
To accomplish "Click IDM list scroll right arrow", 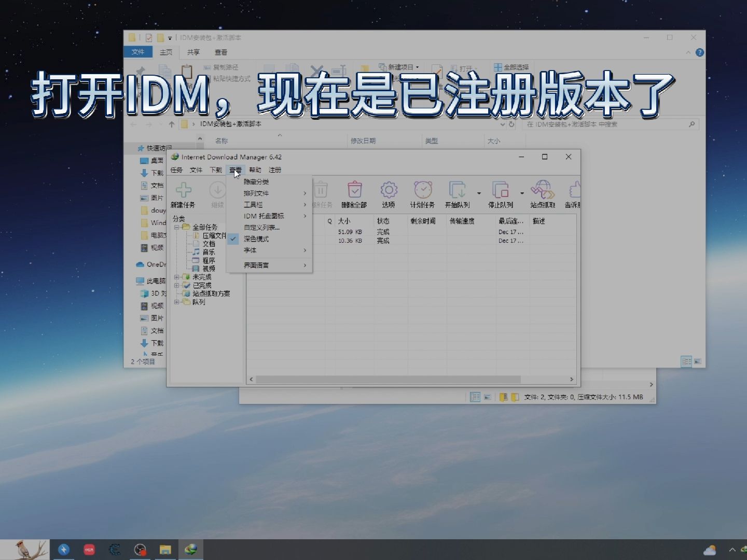I will (572, 380).
